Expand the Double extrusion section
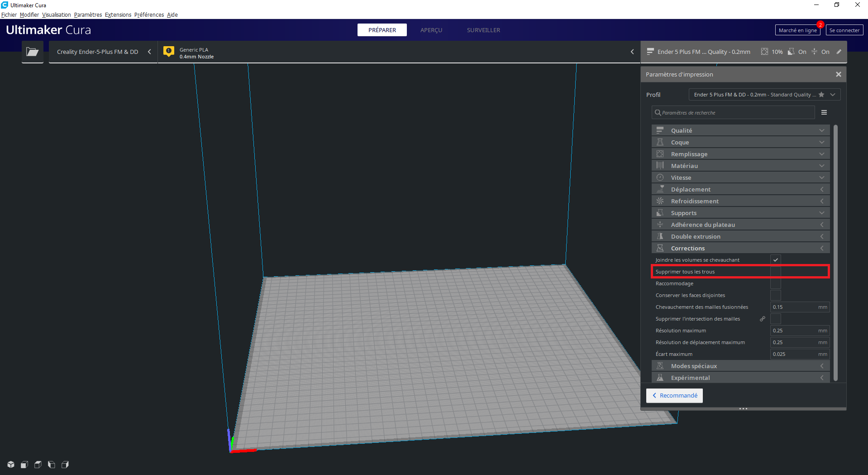The width and height of the screenshot is (868, 475). coord(741,236)
